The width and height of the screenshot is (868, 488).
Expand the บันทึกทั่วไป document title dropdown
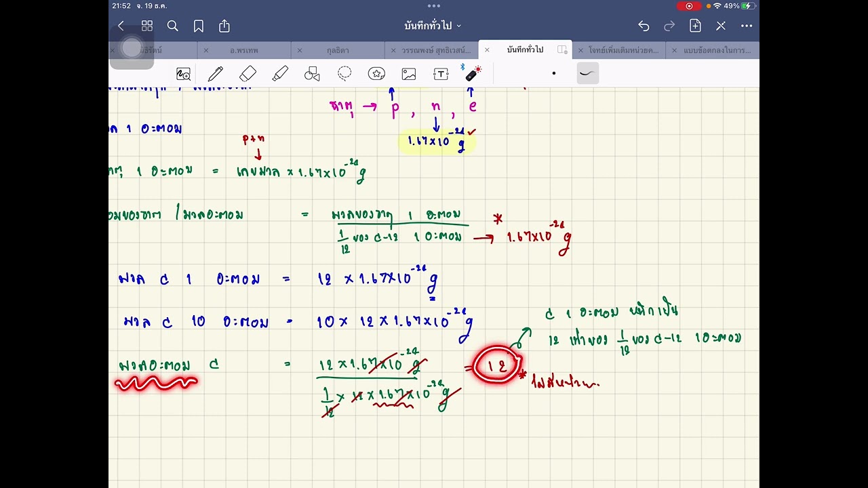tap(433, 26)
